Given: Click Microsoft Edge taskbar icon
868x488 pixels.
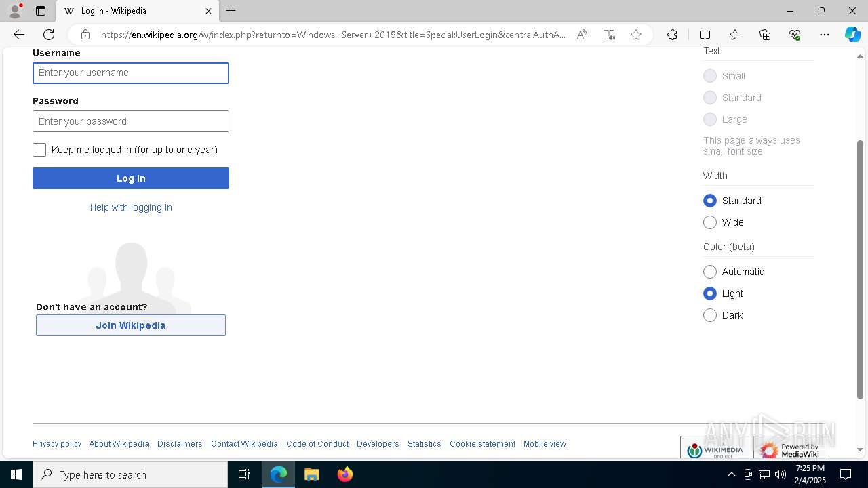Looking at the screenshot, I should pos(279,474).
